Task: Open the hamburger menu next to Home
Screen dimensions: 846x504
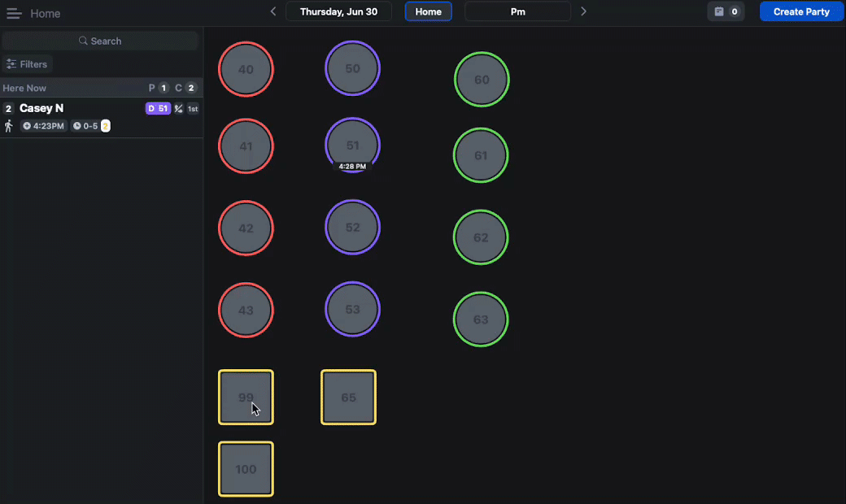Action: (14, 13)
